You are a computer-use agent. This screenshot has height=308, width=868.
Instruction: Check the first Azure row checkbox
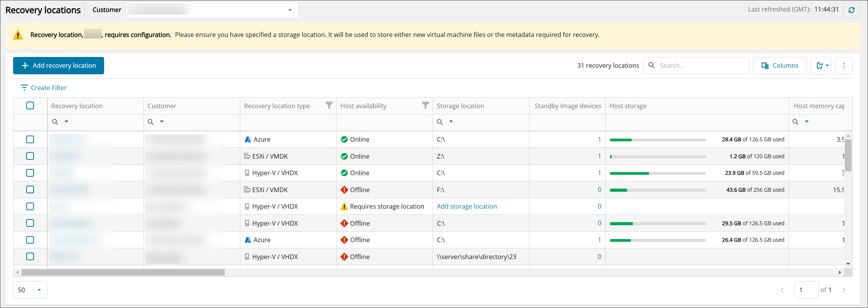click(30, 139)
